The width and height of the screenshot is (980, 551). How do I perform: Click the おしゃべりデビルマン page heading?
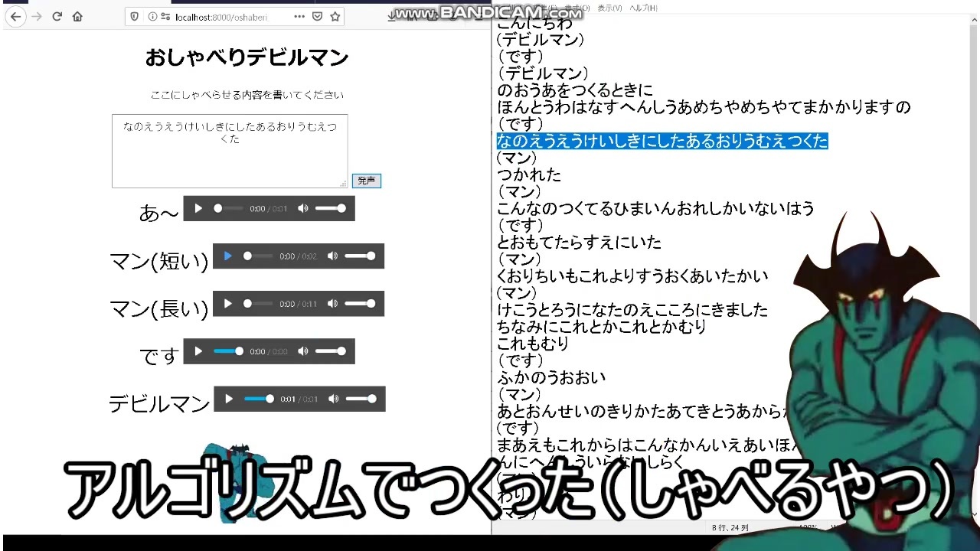tap(247, 57)
